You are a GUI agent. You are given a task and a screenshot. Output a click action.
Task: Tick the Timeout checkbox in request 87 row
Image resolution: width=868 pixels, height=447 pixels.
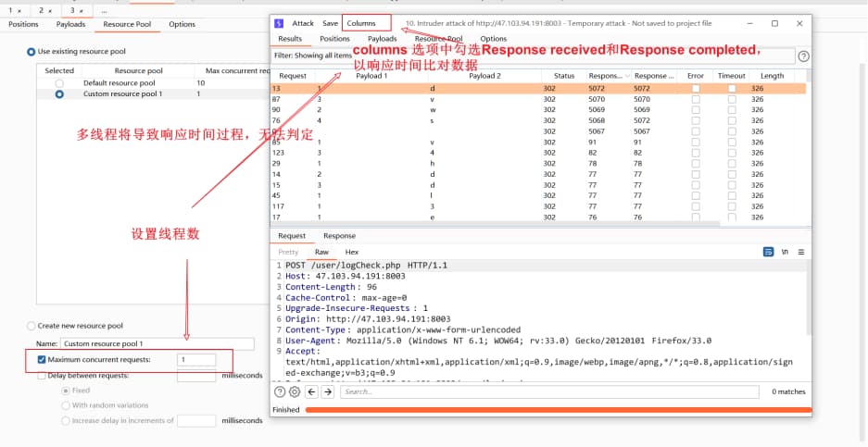(732, 100)
